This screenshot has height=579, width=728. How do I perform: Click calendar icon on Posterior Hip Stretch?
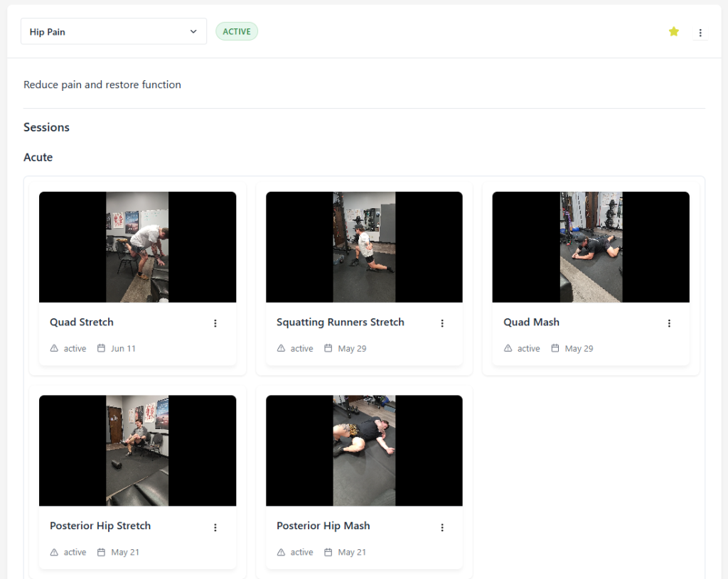pos(101,552)
